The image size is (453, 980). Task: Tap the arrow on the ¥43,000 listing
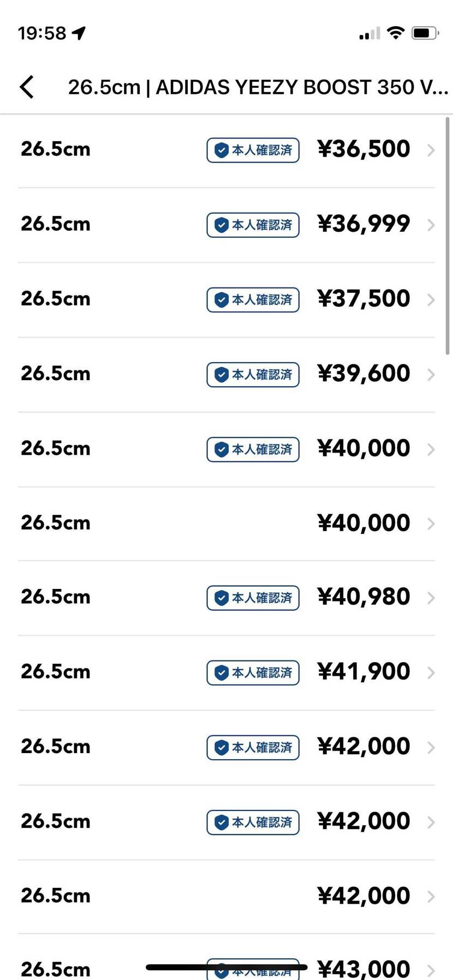click(x=431, y=971)
